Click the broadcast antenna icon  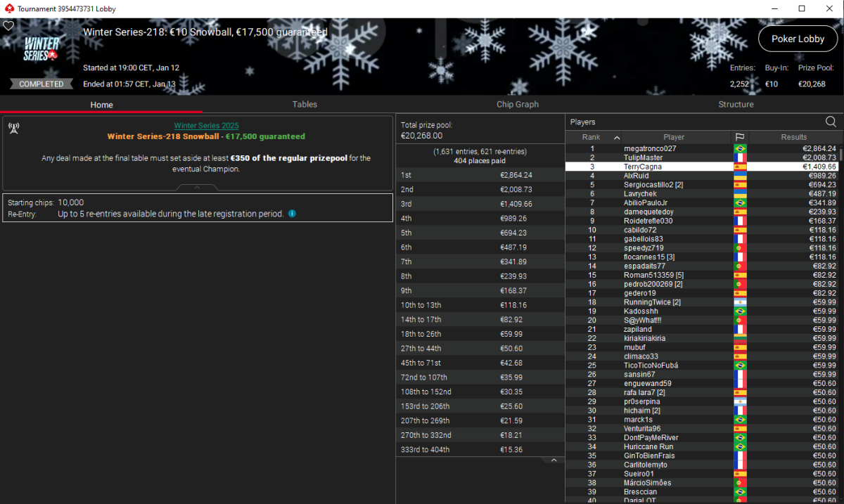[x=13, y=128]
